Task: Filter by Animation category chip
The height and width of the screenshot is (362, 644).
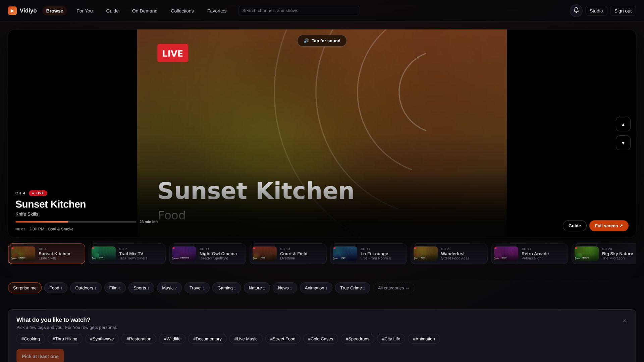Action: [316, 288]
